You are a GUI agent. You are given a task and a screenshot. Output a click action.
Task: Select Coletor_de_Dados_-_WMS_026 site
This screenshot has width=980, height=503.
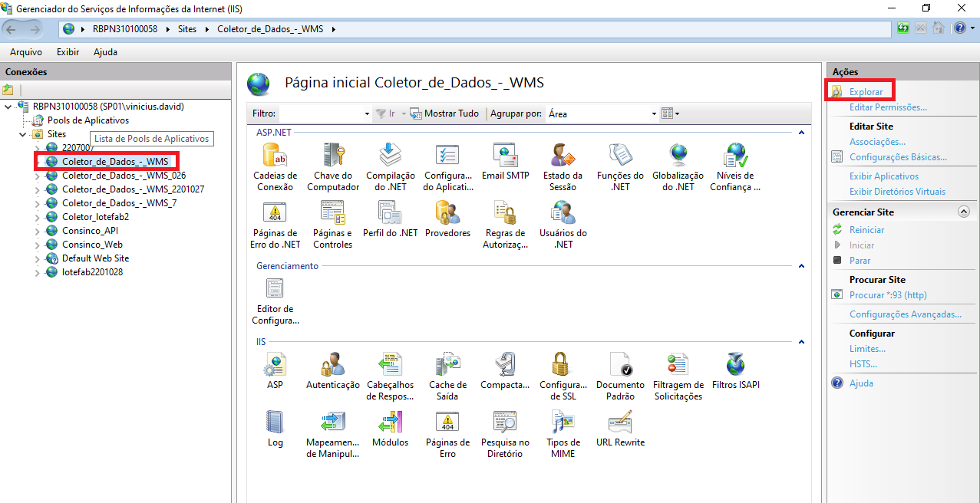pos(124,176)
